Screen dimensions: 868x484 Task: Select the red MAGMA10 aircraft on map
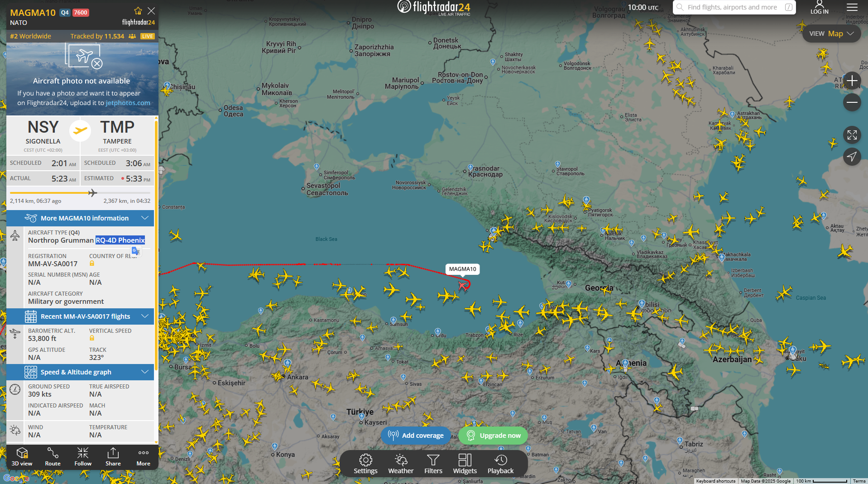click(x=462, y=285)
